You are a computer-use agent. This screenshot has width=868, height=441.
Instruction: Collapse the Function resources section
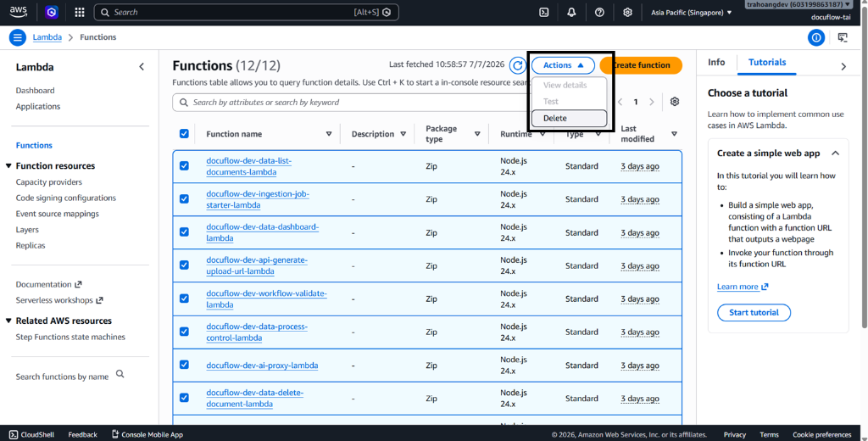8,165
